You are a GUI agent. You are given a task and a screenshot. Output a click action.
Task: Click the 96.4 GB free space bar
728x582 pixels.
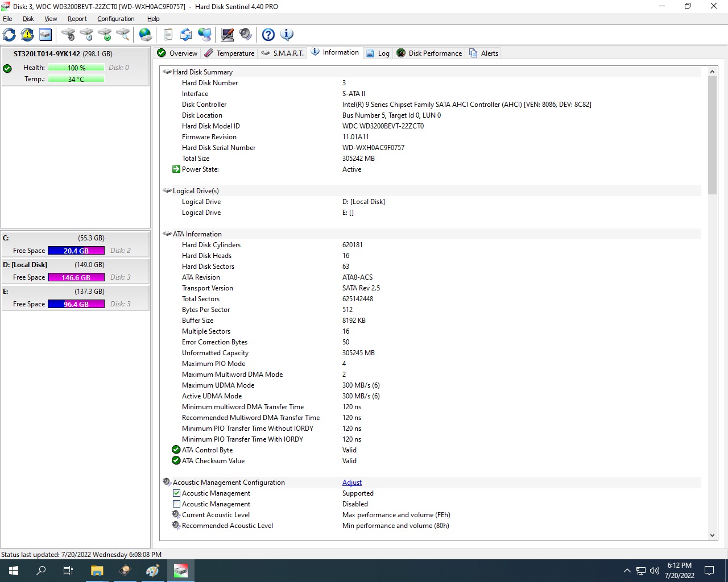pyautogui.click(x=76, y=304)
